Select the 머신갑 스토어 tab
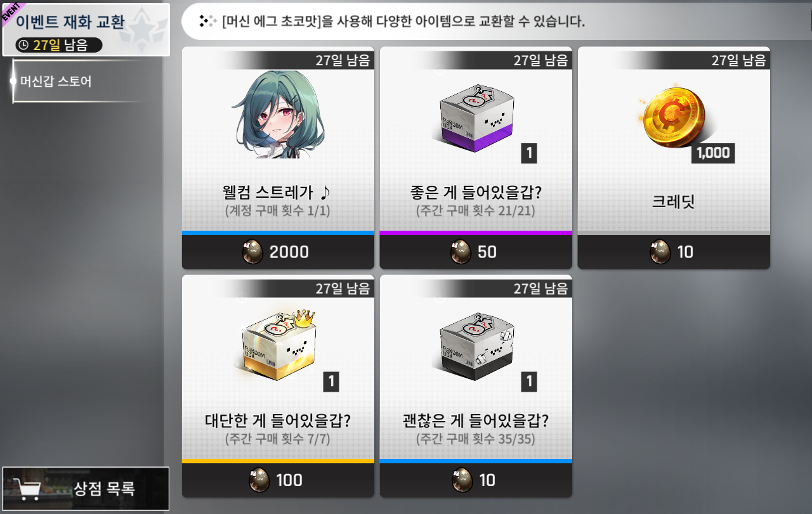This screenshot has height=514, width=812. click(x=56, y=81)
